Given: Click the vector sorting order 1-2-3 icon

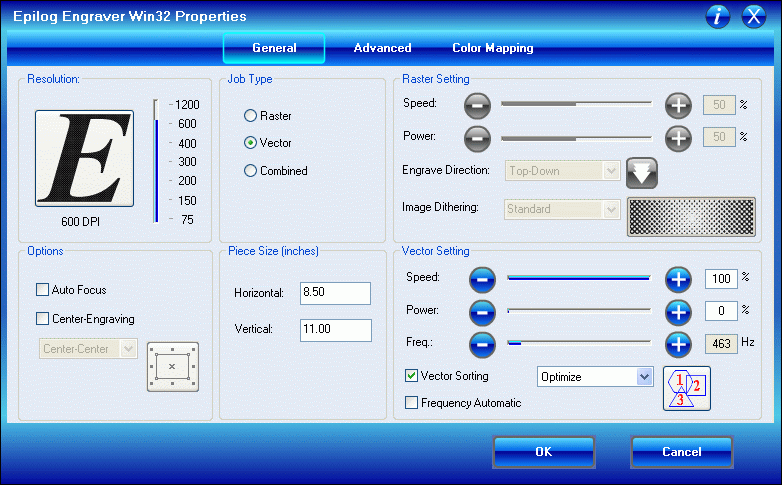Looking at the screenshot, I should point(687,388).
